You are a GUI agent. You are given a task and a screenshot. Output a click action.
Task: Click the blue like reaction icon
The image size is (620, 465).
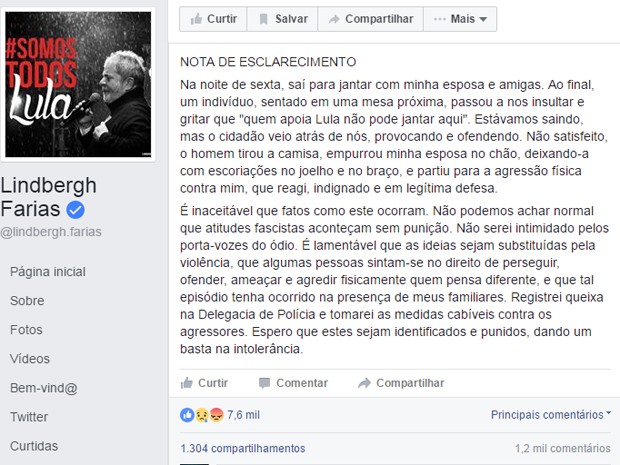[x=187, y=415]
